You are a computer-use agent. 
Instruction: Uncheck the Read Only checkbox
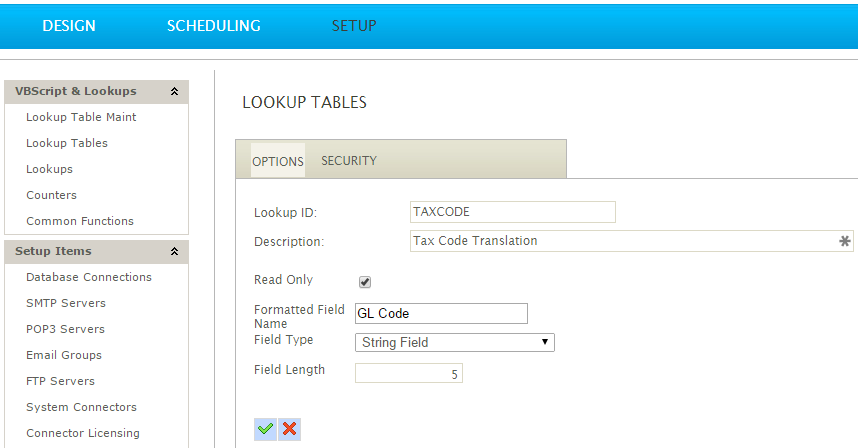coord(364,282)
